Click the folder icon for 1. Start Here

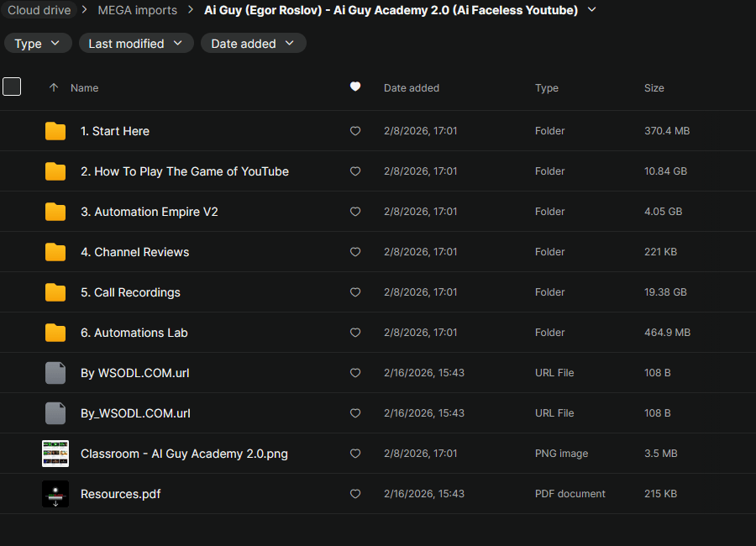(x=55, y=131)
